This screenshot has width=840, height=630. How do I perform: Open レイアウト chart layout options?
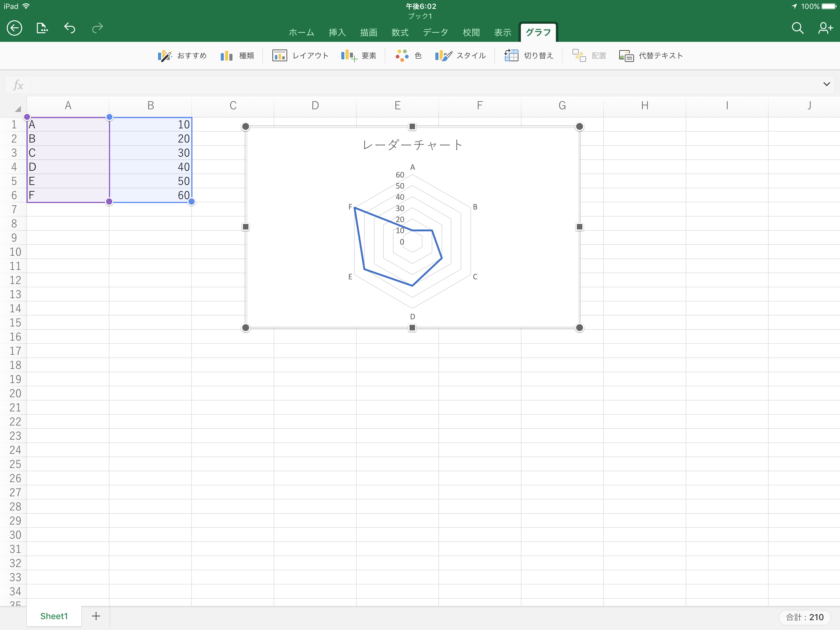coord(300,56)
